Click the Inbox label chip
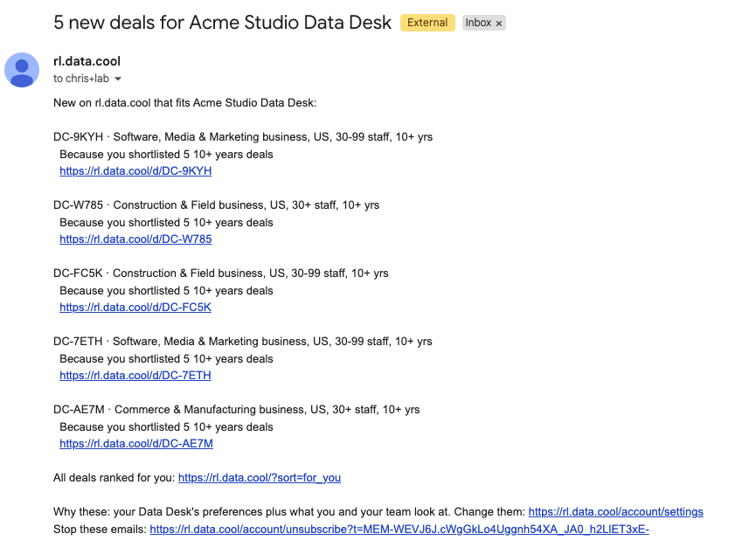The height and width of the screenshot is (554, 756). 483,23
